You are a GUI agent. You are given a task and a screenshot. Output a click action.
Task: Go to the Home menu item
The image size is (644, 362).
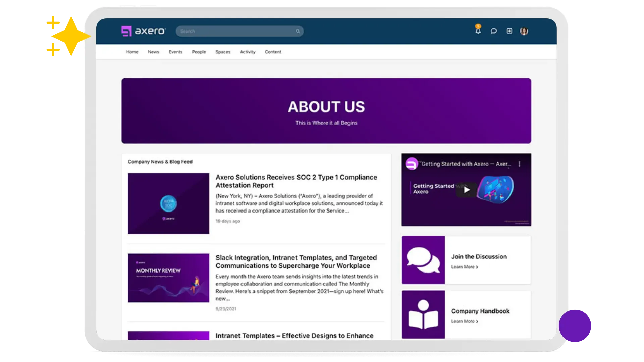pyautogui.click(x=132, y=52)
